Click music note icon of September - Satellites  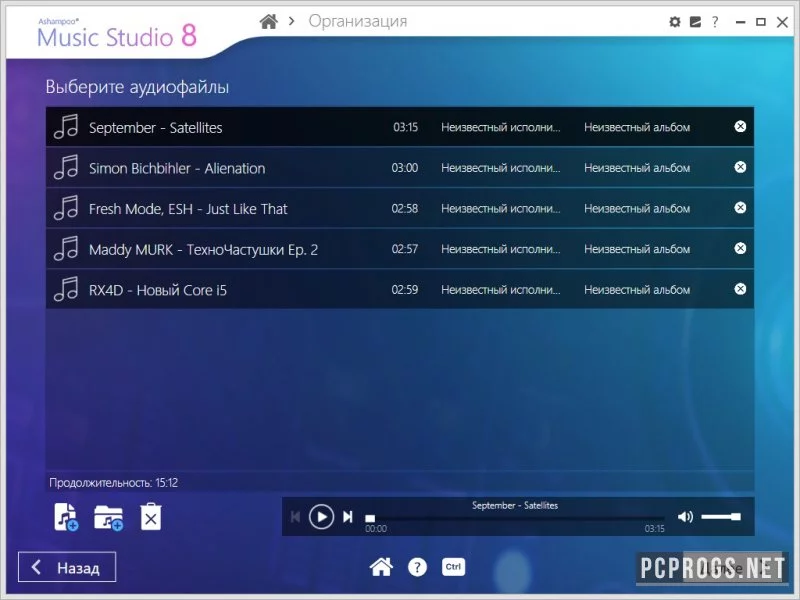coord(66,127)
